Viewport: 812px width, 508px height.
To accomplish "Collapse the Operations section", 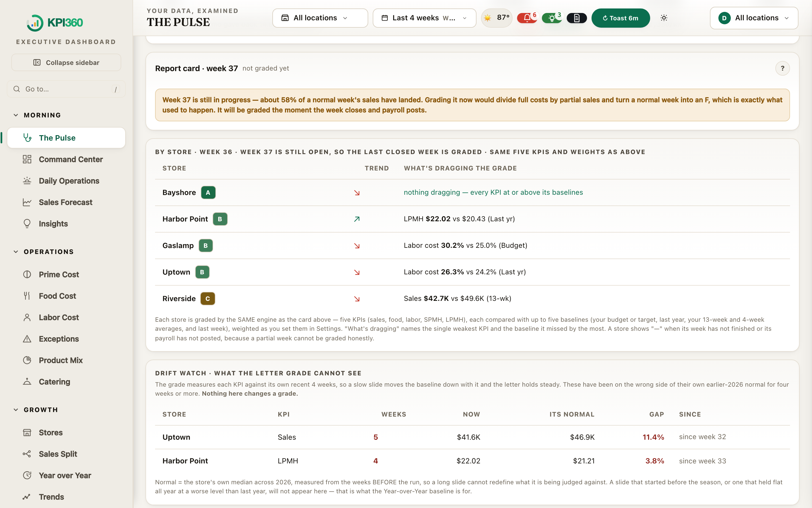I will (44, 252).
